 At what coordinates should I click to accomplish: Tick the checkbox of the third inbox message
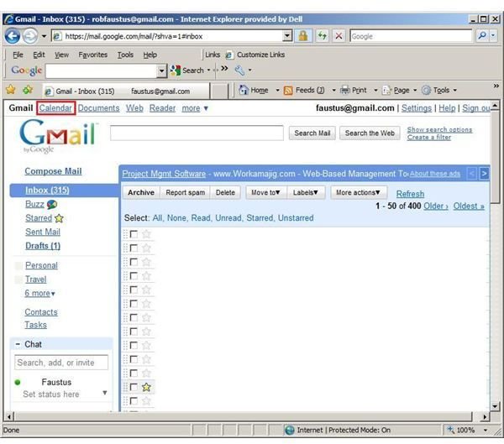pyautogui.click(x=134, y=262)
